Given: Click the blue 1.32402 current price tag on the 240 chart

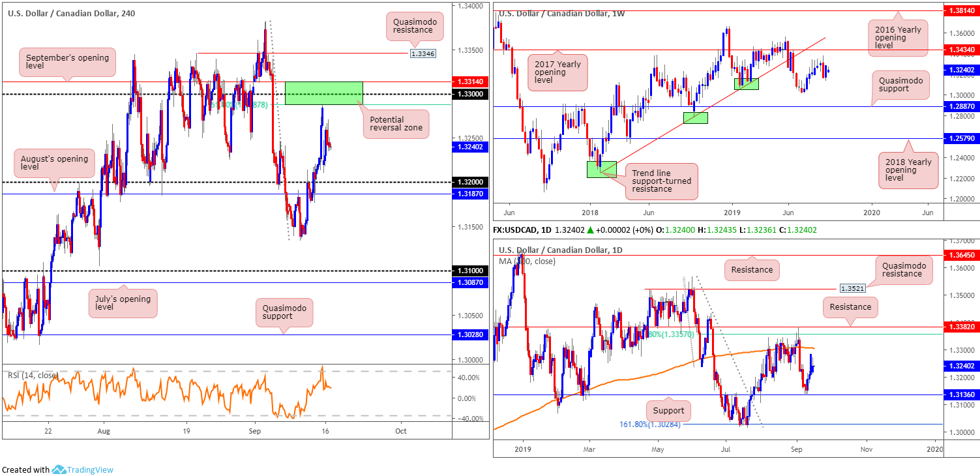Looking at the screenshot, I should pyautogui.click(x=469, y=147).
